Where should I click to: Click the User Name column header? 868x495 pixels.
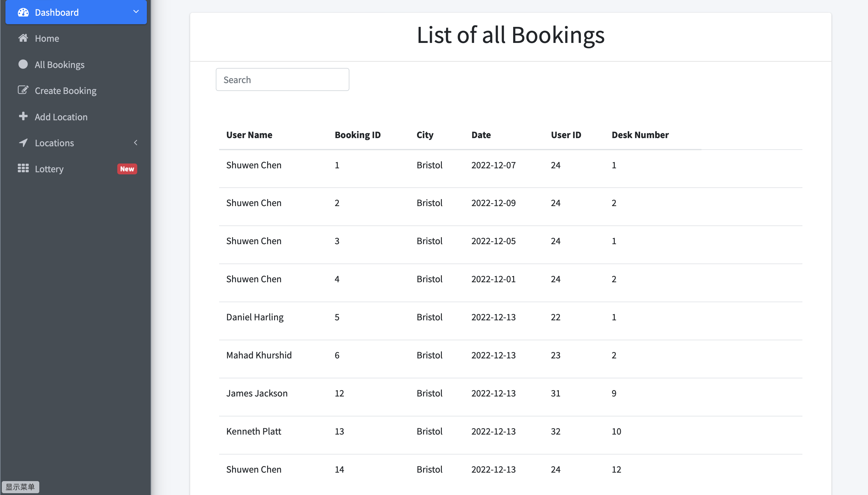pos(249,135)
